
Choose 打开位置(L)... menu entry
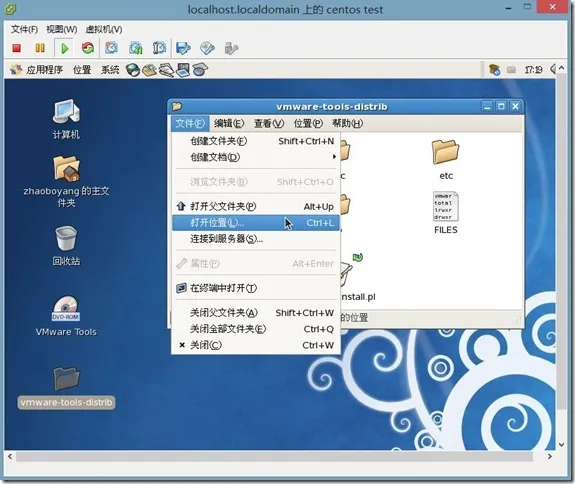tap(256, 223)
